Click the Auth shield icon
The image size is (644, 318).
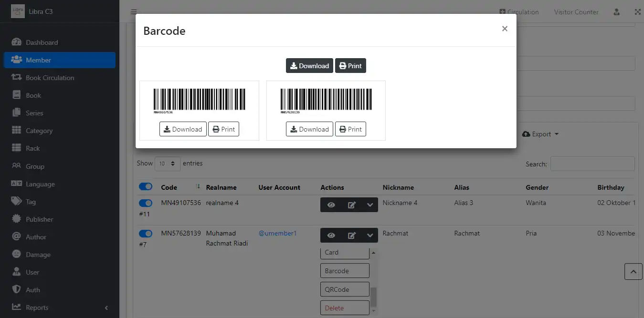coord(16,289)
